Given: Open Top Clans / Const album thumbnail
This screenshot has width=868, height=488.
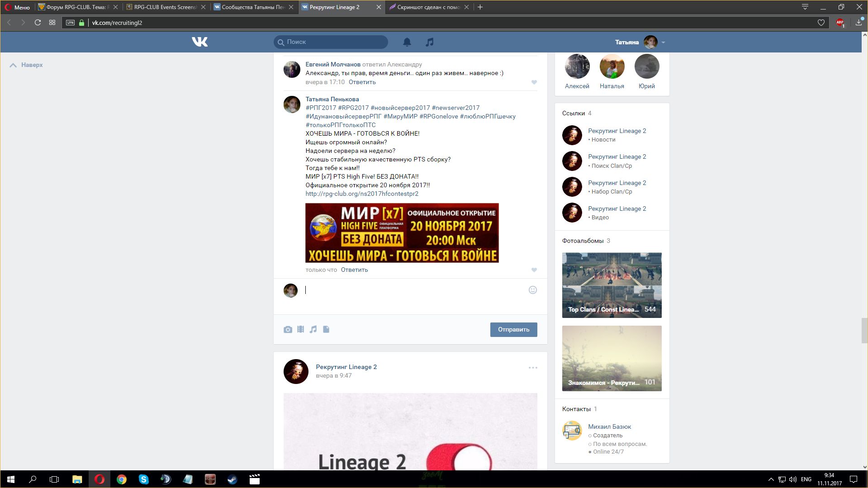Looking at the screenshot, I should click(x=612, y=285).
